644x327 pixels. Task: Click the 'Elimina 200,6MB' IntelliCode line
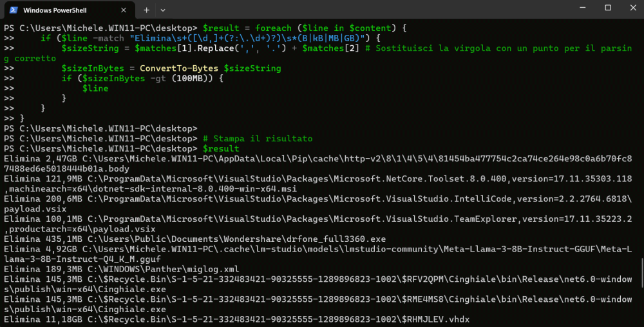[318, 204]
